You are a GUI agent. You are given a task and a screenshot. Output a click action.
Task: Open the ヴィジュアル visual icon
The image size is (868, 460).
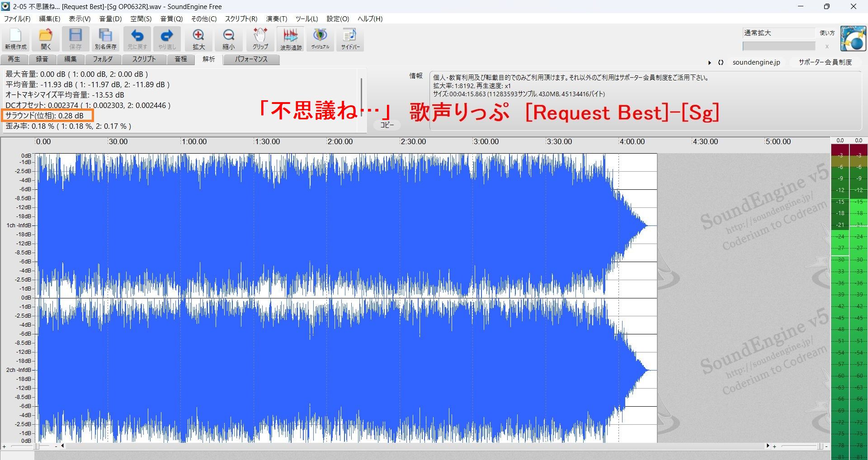(320, 39)
